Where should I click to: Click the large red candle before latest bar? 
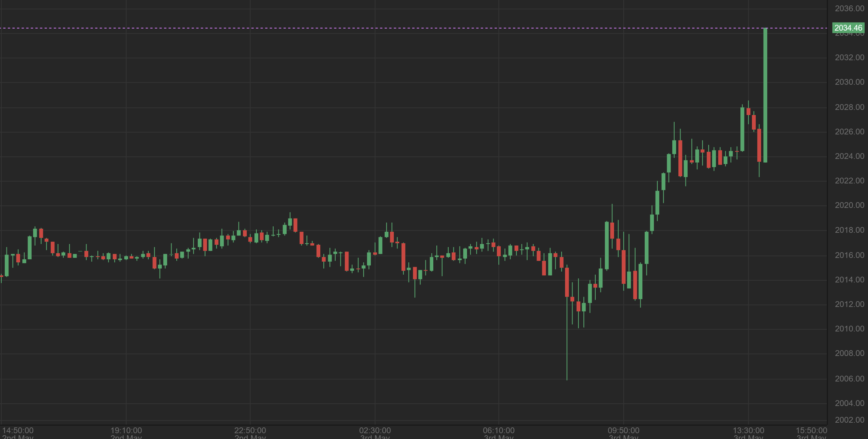759,145
